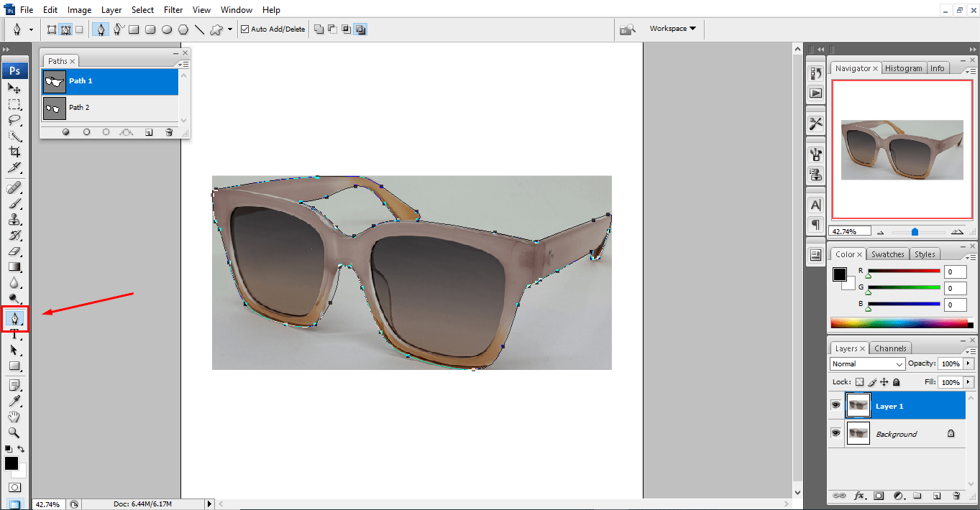Hide the Background layer visibility eye
The height and width of the screenshot is (510, 980).
click(x=835, y=432)
